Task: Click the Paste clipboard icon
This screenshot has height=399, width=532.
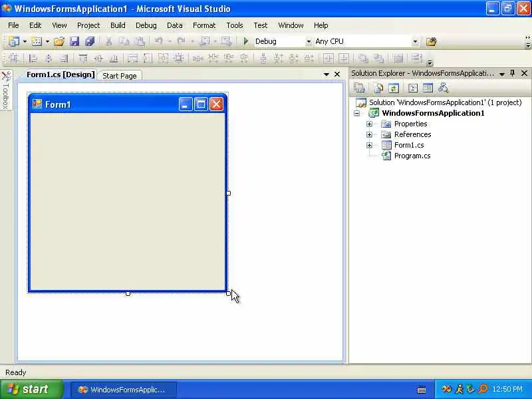Action: (x=140, y=41)
